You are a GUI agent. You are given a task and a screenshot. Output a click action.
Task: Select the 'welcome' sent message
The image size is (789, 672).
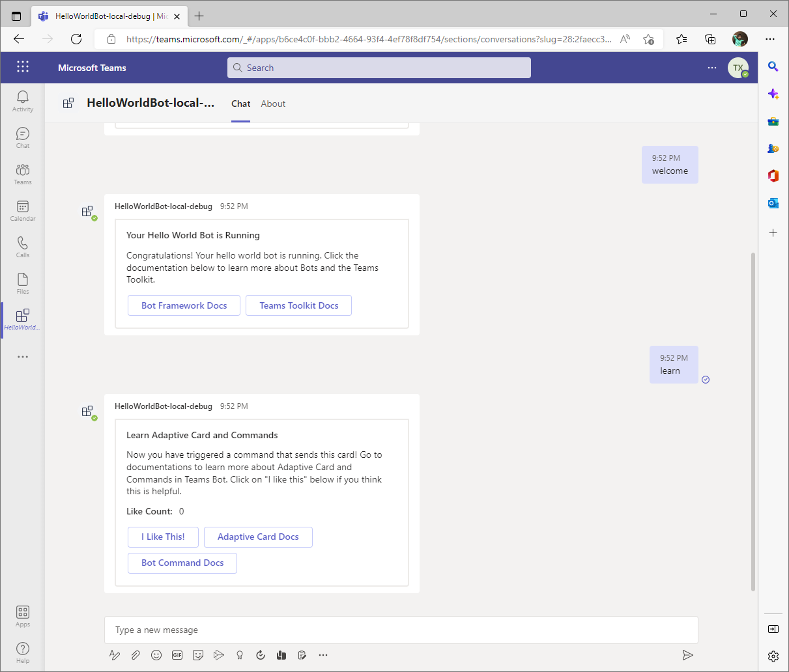pyautogui.click(x=670, y=165)
